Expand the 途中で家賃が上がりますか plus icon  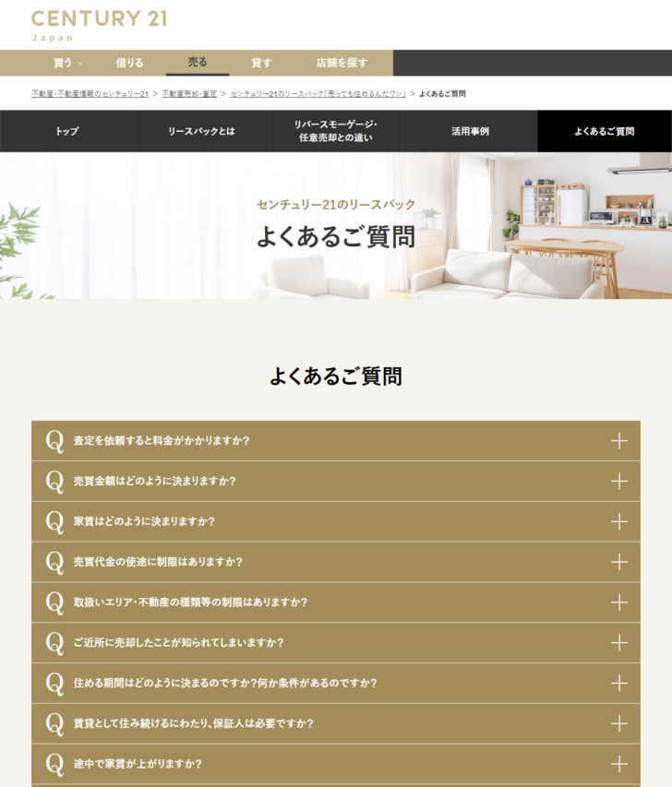click(x=619, y=765)
